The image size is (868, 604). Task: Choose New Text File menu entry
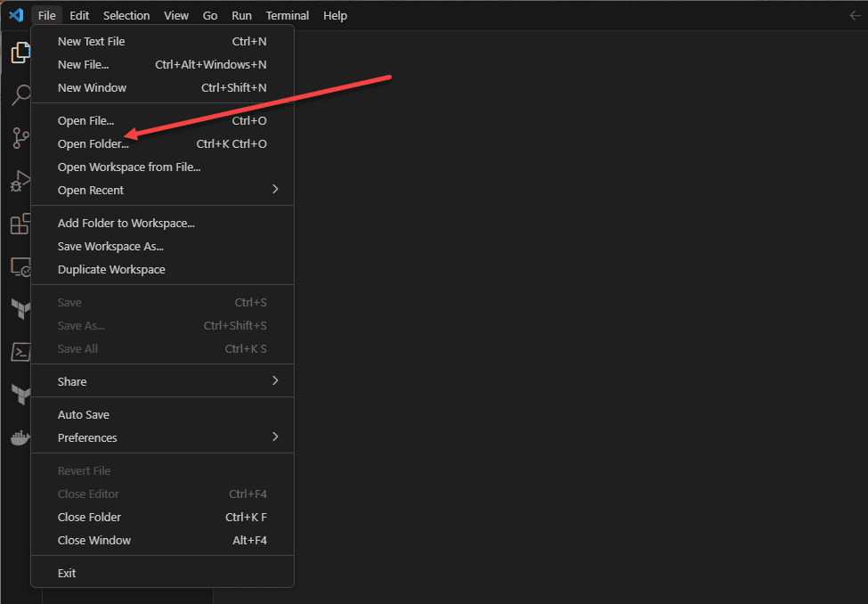92,41
